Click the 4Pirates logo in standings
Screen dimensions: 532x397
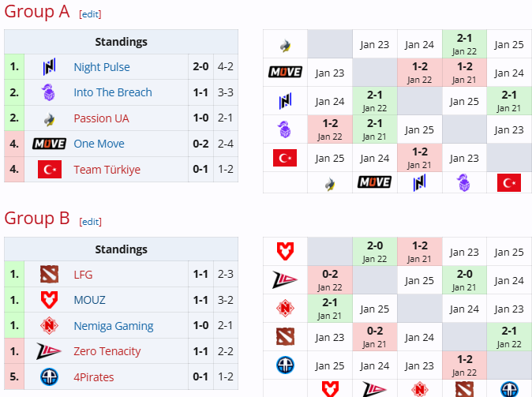(49, 376)
